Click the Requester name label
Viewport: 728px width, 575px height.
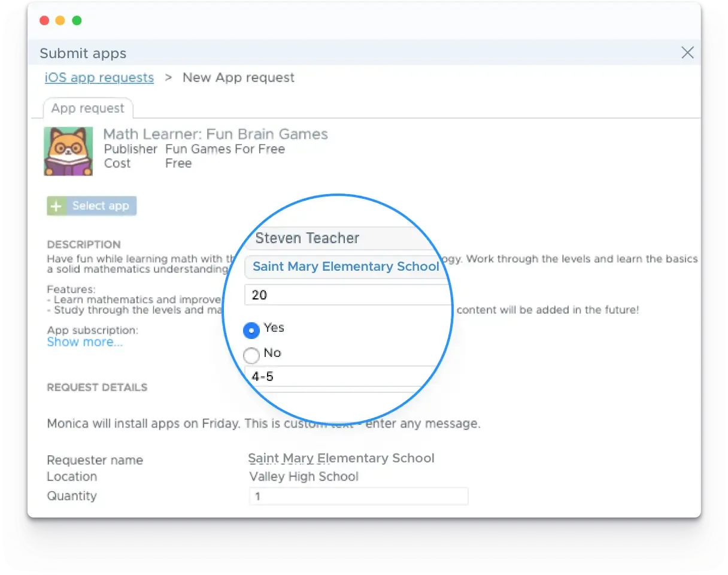pyautogui.click(x=95, y=461)
